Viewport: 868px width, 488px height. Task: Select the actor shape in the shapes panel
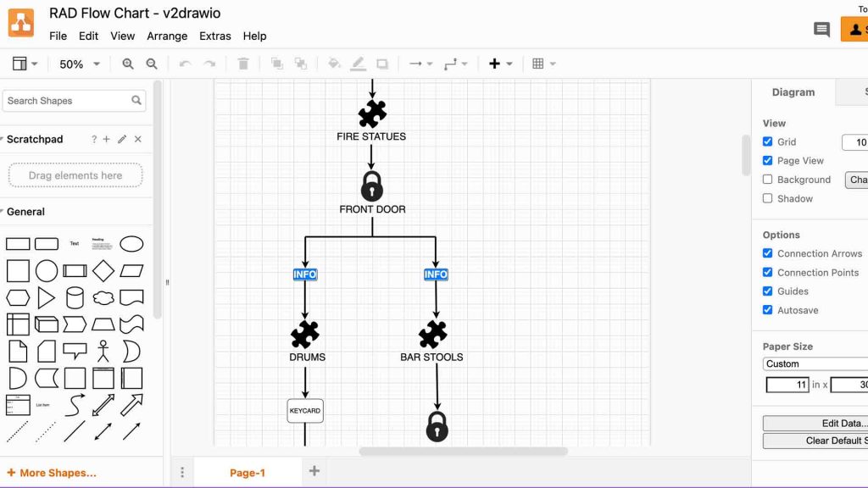pyautogui.click(x=103, y=351)
